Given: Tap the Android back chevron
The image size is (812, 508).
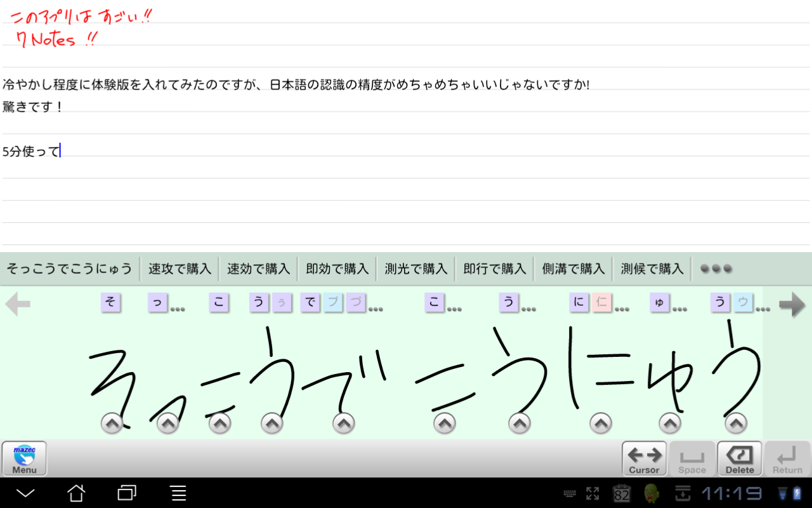Looking at the screenshot, I should (26, 493).
